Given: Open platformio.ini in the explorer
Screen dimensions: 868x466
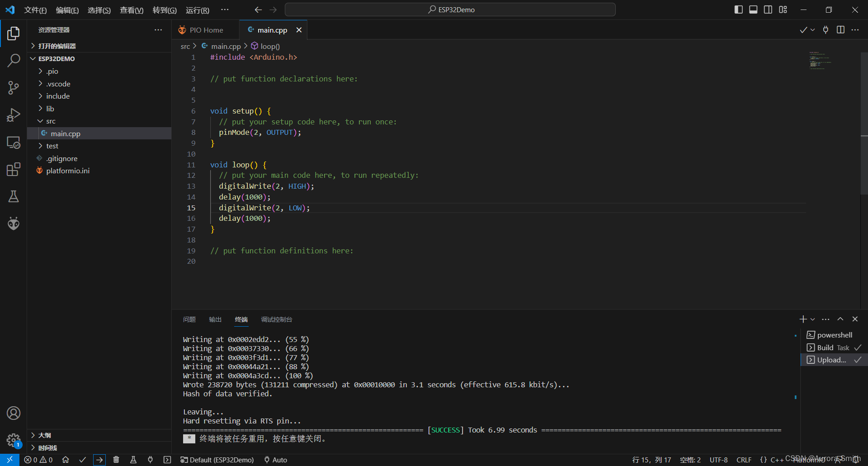Looking at the screenshot, I should pos(99,171).
